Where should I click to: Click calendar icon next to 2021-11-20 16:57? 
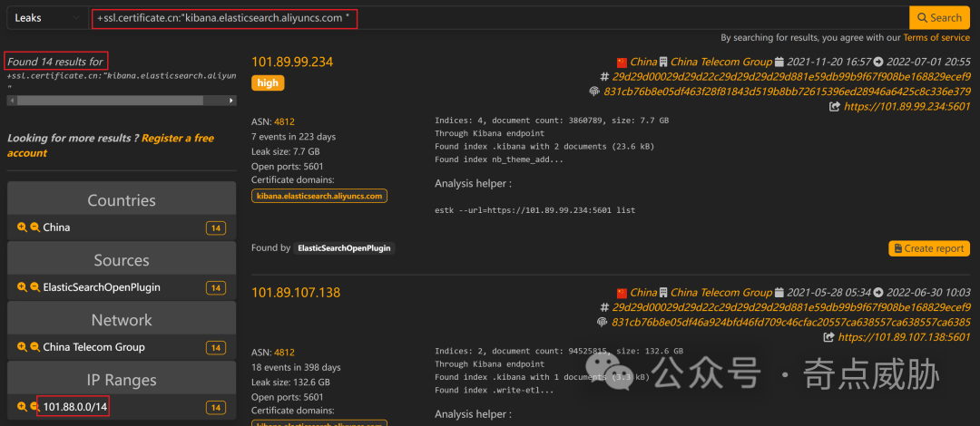pos(779,62)
